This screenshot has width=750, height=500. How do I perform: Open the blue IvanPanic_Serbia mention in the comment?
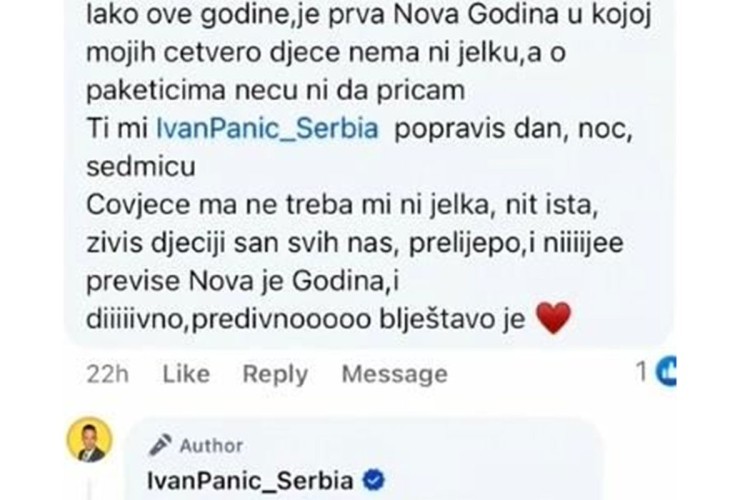click(x=267, y=129)
